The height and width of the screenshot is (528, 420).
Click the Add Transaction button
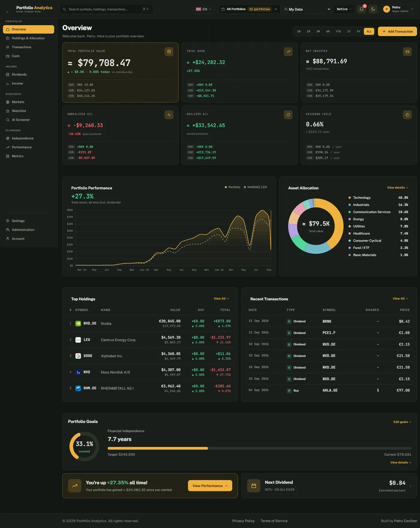[x=397, y=31]
